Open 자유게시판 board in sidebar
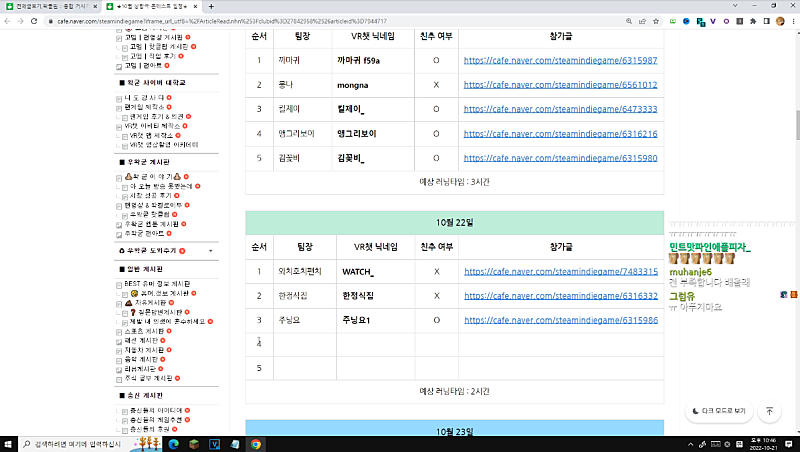Viewport: 800px width, 452px height. (x=146, y=301)
